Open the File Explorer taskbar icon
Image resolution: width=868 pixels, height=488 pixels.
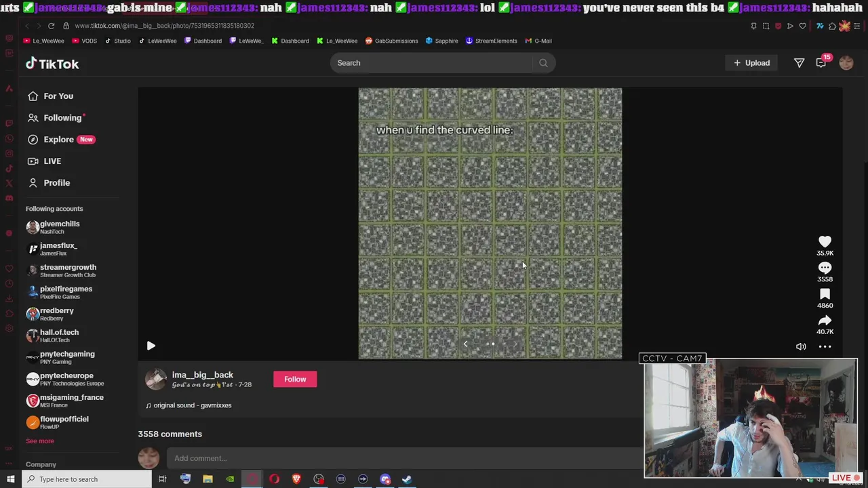click(208, 479)
